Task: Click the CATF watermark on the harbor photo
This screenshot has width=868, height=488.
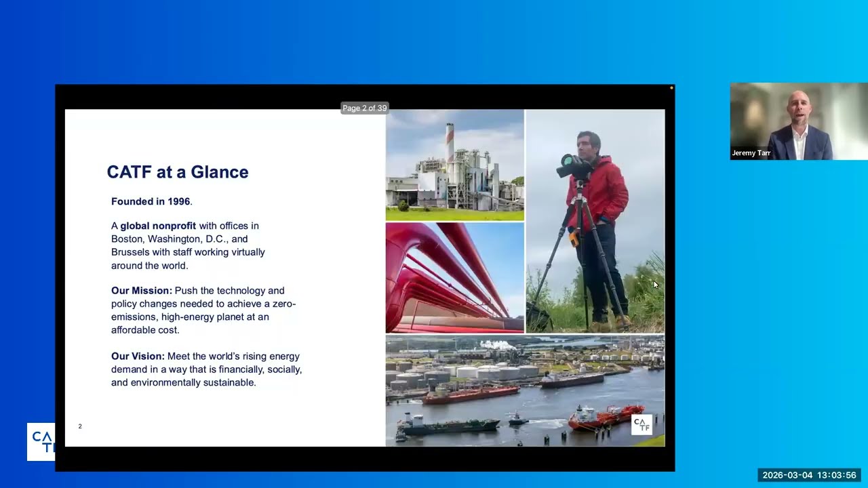Action: tap(641, 425)
